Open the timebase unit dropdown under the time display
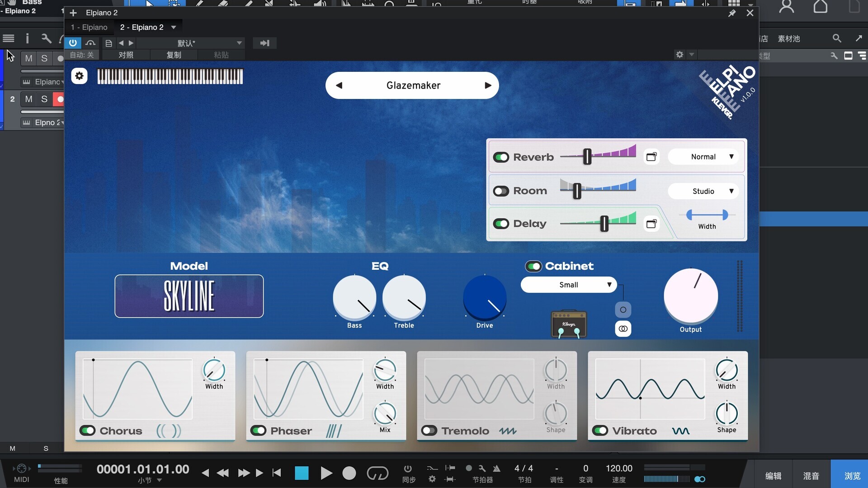The image size is (868, 488). [x=159, y=480]
